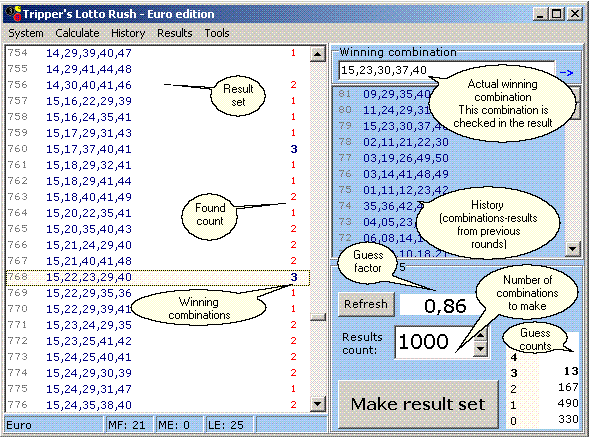Select result row 760 with 15,17,37,40,41
This screenshot has height=437, width=590.
[x=158, y=149]
